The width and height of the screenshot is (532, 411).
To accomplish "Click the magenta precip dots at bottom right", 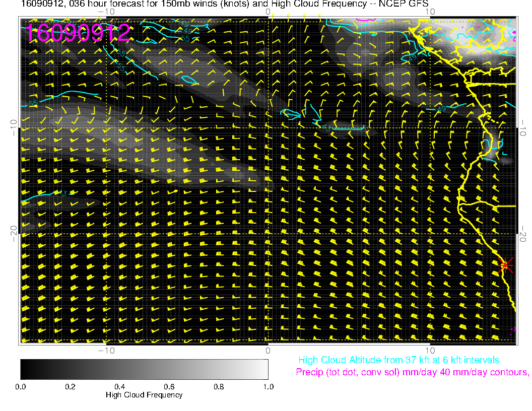I will click(x=513, y=329).
